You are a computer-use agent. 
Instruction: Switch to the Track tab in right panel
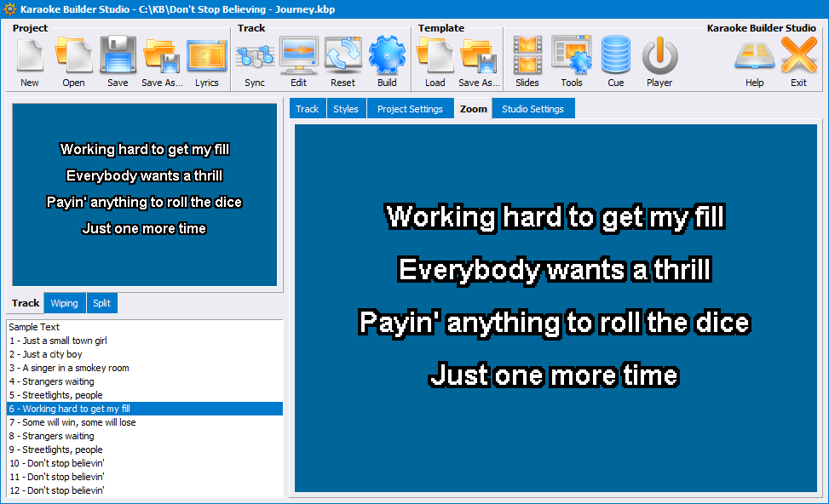[x=308, y=109]
